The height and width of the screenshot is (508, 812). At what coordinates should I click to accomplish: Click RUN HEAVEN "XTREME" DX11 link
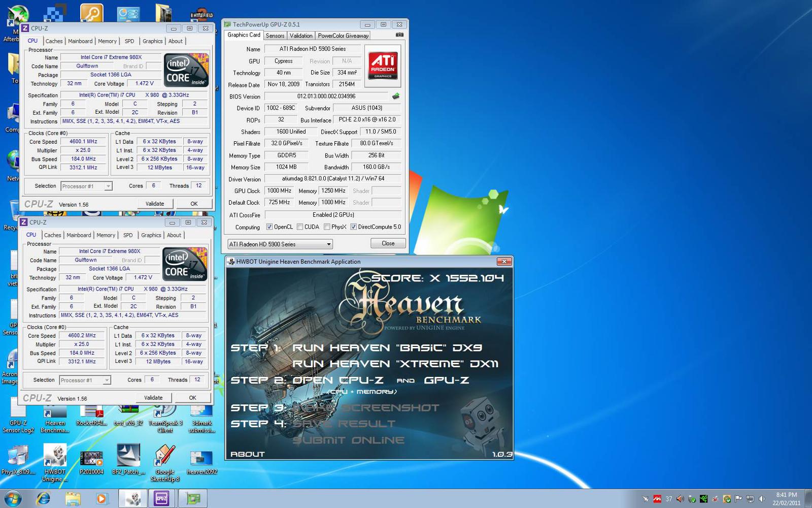(395, 364)
